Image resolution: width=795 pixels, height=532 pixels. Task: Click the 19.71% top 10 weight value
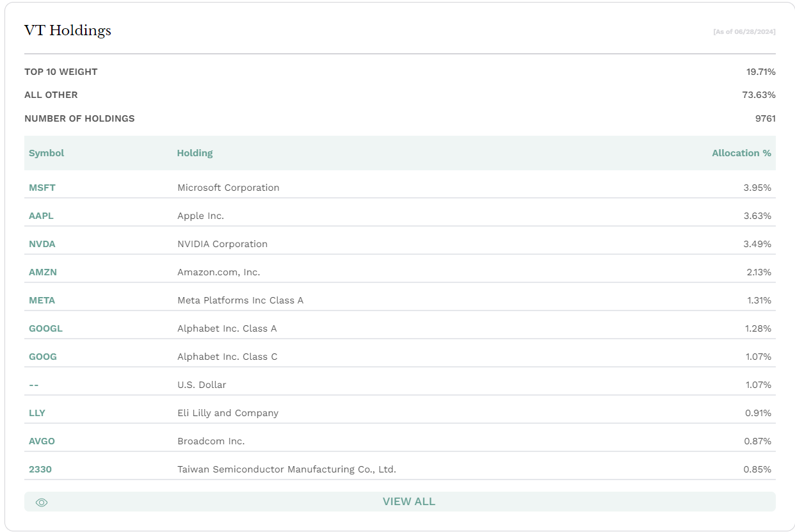761,72
